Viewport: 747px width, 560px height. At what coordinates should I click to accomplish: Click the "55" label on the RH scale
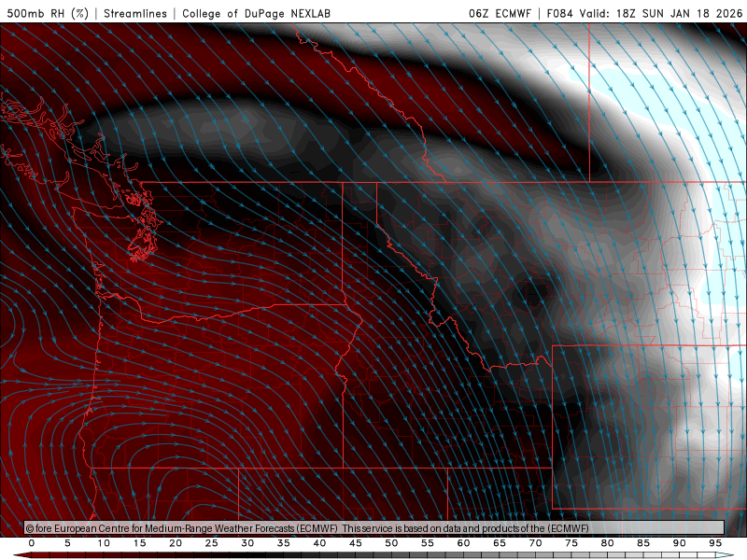pos(428,543)
